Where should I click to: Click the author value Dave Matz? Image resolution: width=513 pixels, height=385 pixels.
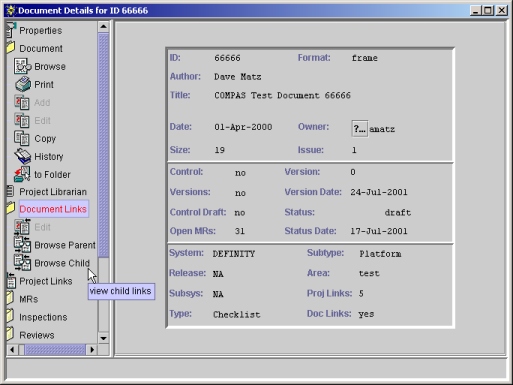pos(237,77)
